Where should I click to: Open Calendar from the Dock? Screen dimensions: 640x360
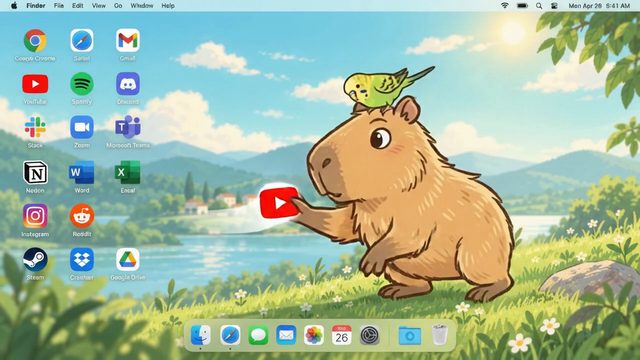pyautogui.click(x=342, y=335)
